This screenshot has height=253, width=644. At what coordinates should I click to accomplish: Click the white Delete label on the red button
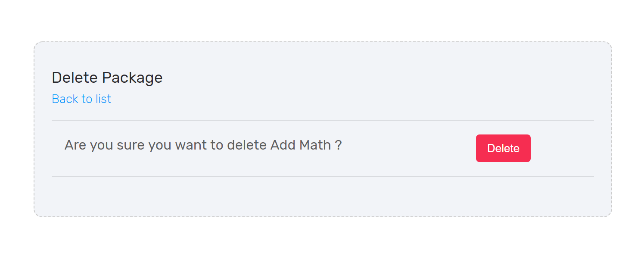(x=503, y=148)
